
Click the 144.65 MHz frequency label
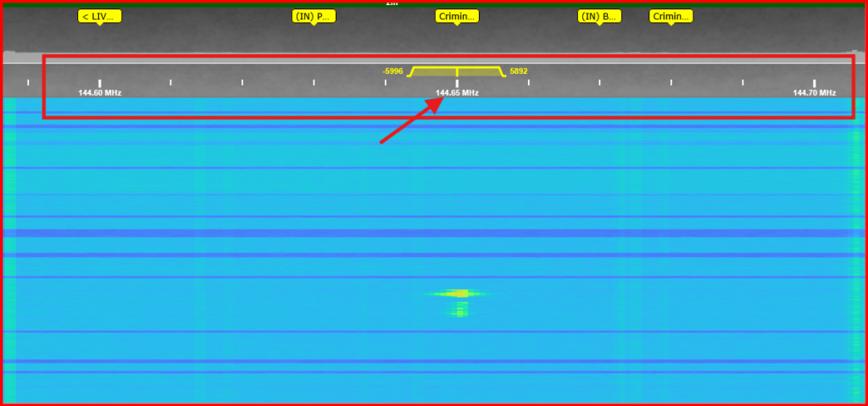457,93
